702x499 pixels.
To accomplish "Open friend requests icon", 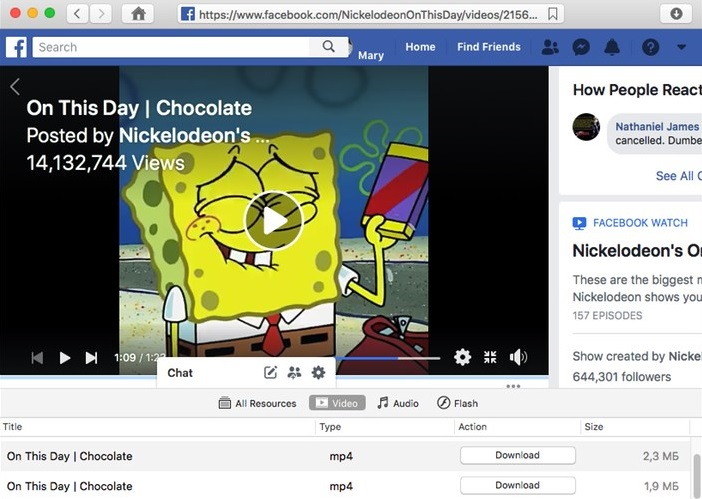I will pos(549,47).
